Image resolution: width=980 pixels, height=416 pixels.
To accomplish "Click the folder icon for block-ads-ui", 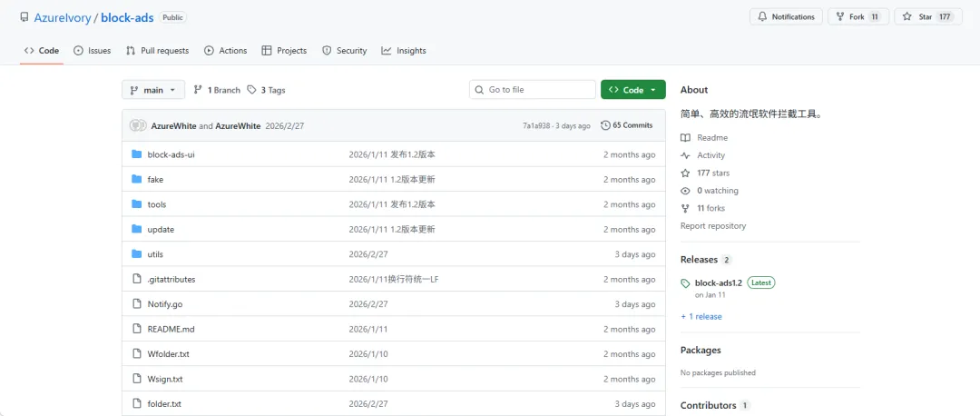I will [137, 154].
